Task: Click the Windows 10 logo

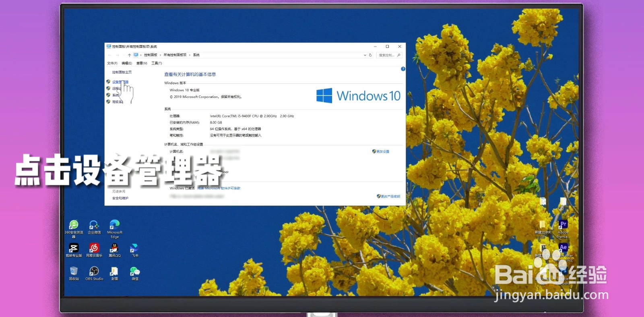Action: click(358, 96)
